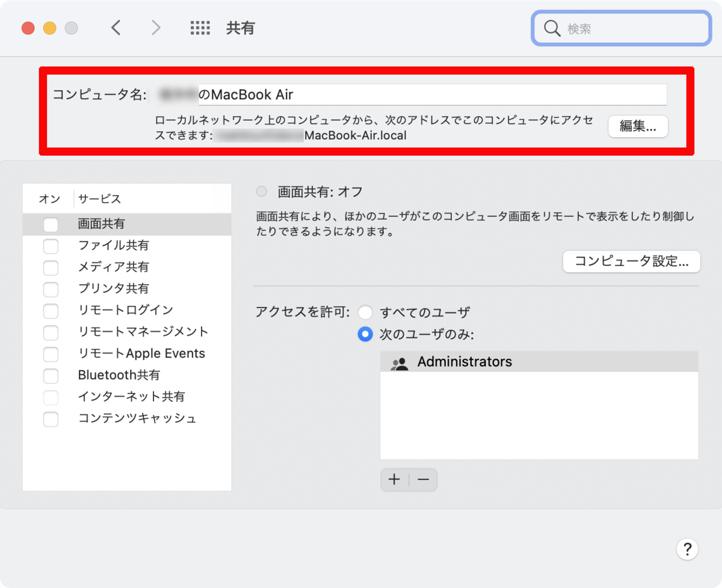Enable 画面共有 checkbox
The height and width of the screenshot is (588, 722).
[x=51, y=224]
